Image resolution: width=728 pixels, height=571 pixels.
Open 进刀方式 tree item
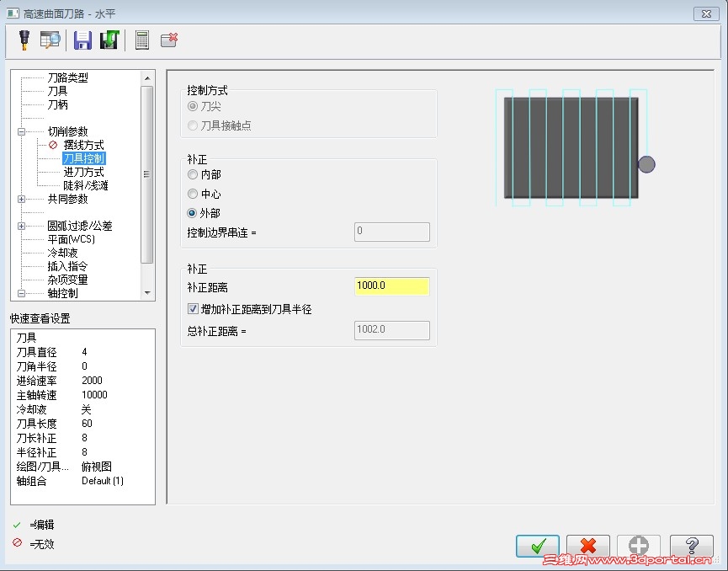83,172
